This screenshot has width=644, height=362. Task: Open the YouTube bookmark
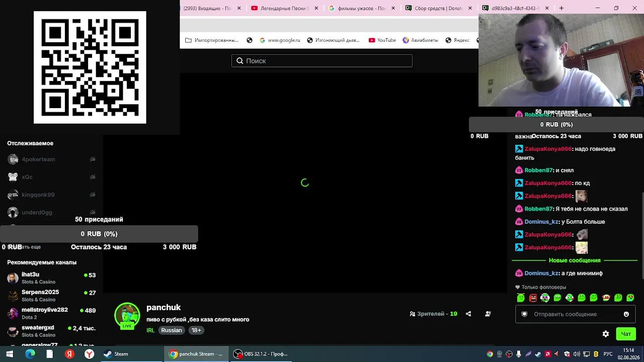coord(382,40)
